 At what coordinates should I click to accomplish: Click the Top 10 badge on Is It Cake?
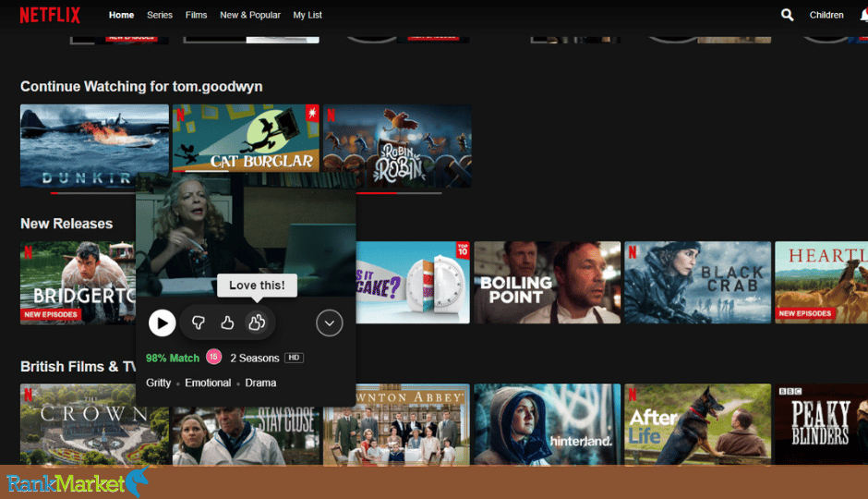tap(463, 249)
